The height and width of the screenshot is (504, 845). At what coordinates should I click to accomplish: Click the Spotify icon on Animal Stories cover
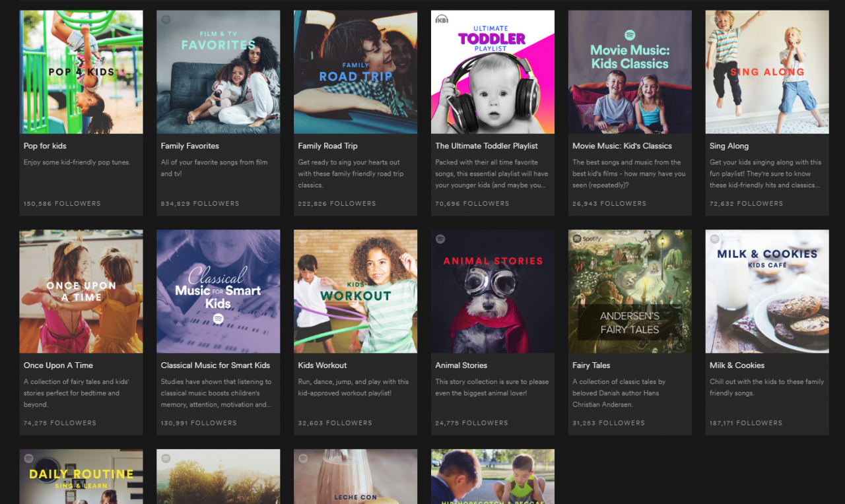tap(440, 239)
